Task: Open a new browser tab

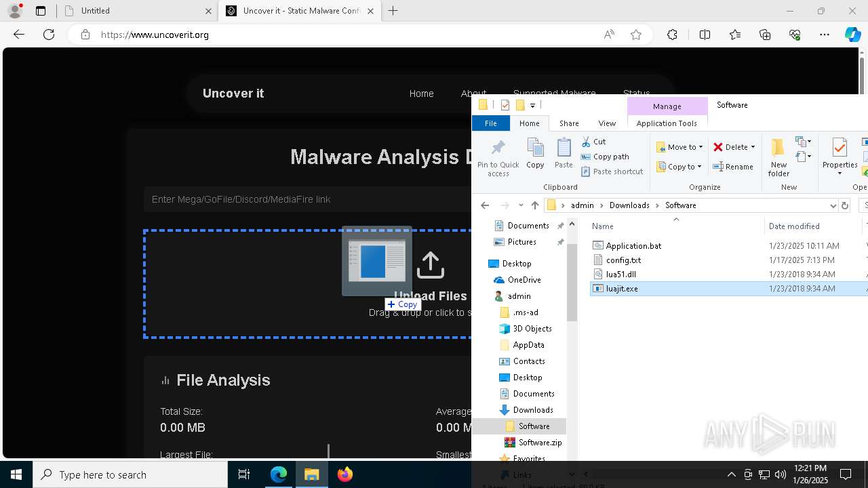Action: pyautogui.click(x=393, y=11)
